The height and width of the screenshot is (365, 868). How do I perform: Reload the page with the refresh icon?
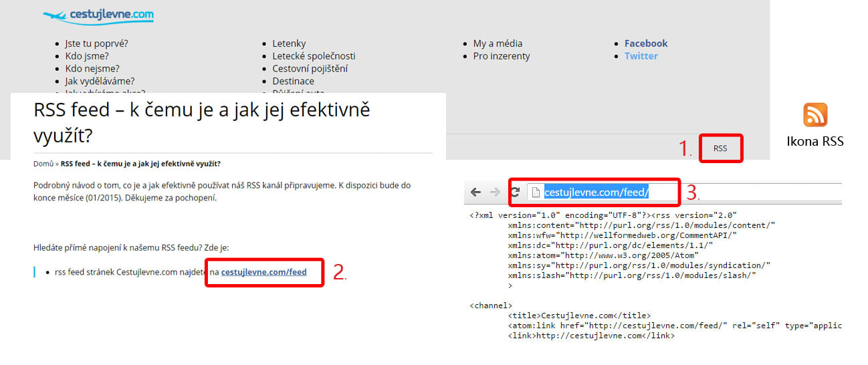click(516, 193)
